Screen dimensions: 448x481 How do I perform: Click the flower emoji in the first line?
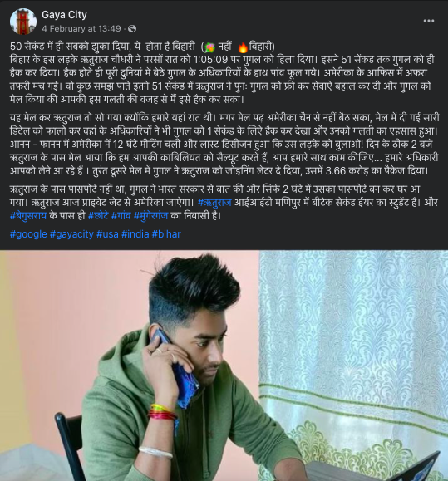210,47
